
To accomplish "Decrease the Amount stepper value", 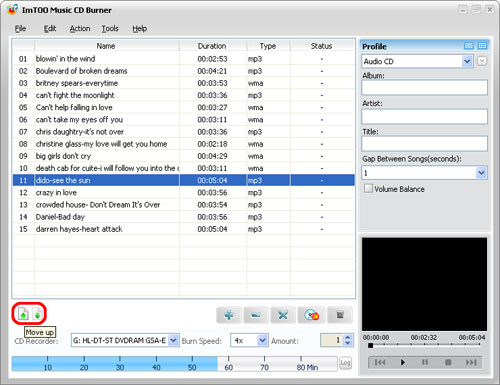I will click(x=348, y=343).
